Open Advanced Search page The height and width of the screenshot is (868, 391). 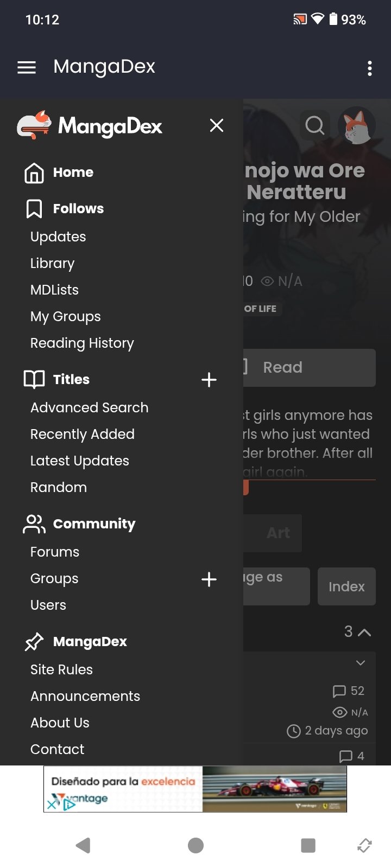(x=89, y=407)
